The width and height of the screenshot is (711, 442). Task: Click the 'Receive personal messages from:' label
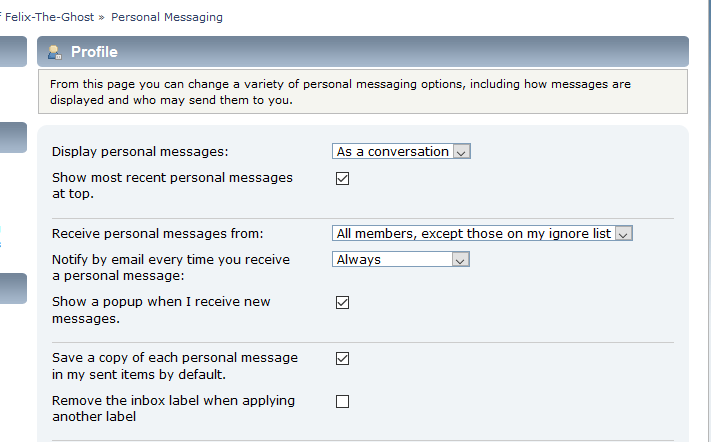tap(157, 233)
